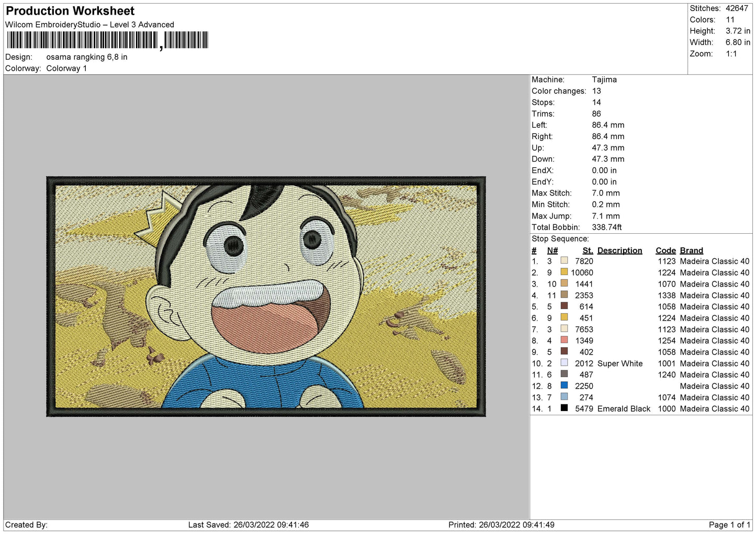The height and width of the screenshot is (534, 756).
Task: Click the total stitches value 42647
Action: pos(737,8)
